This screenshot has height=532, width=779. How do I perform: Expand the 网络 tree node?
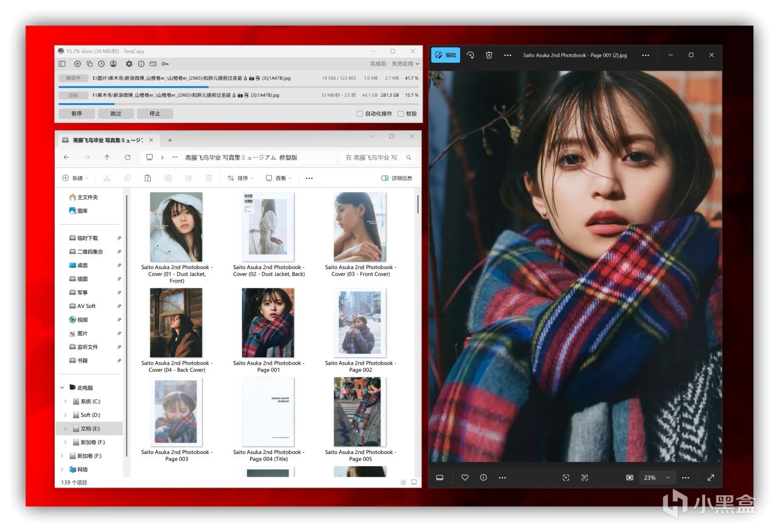point(62,469)
